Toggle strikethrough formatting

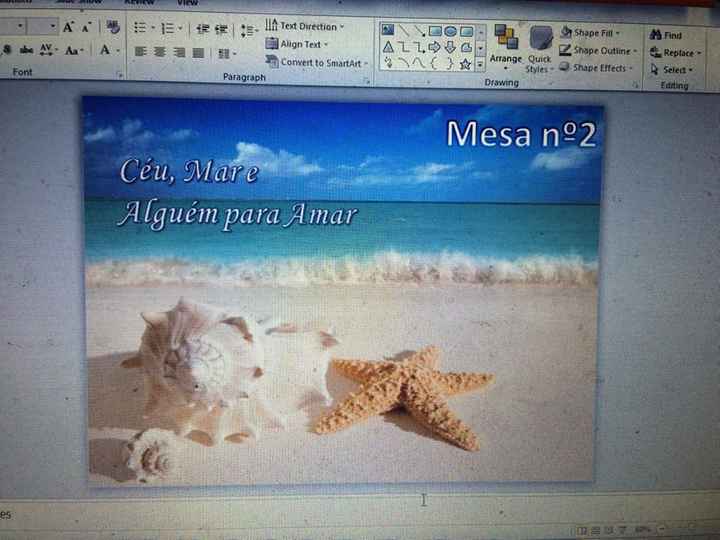(x=26, y=50)
